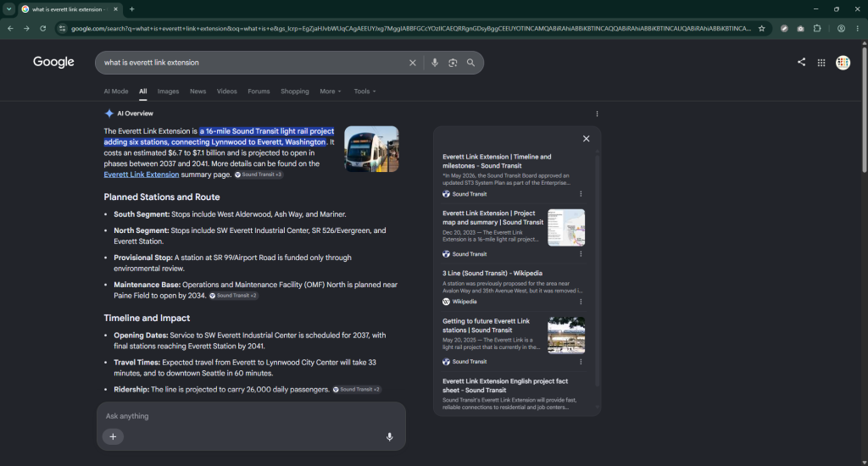868x466 pixels.
Task: Switch to AI Mode tab
Action: coord(115,92)
